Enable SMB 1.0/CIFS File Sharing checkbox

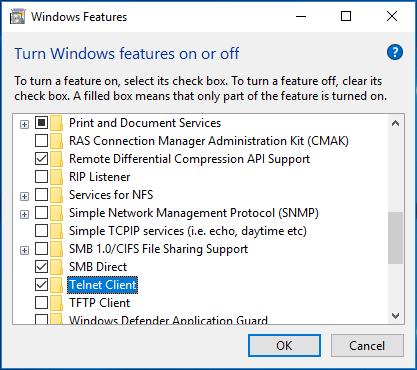(41, 249)
